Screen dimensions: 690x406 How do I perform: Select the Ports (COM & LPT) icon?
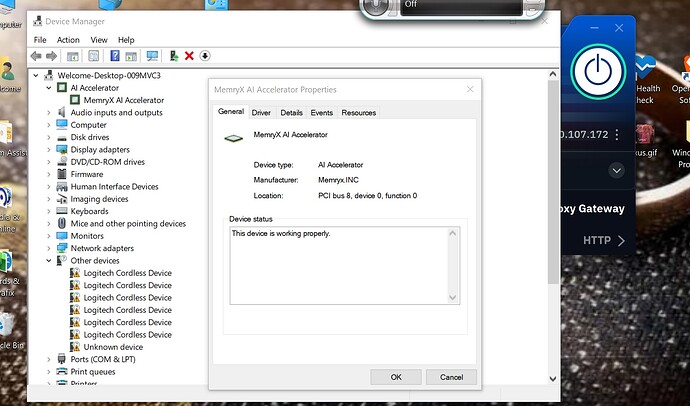coord(62,359)
